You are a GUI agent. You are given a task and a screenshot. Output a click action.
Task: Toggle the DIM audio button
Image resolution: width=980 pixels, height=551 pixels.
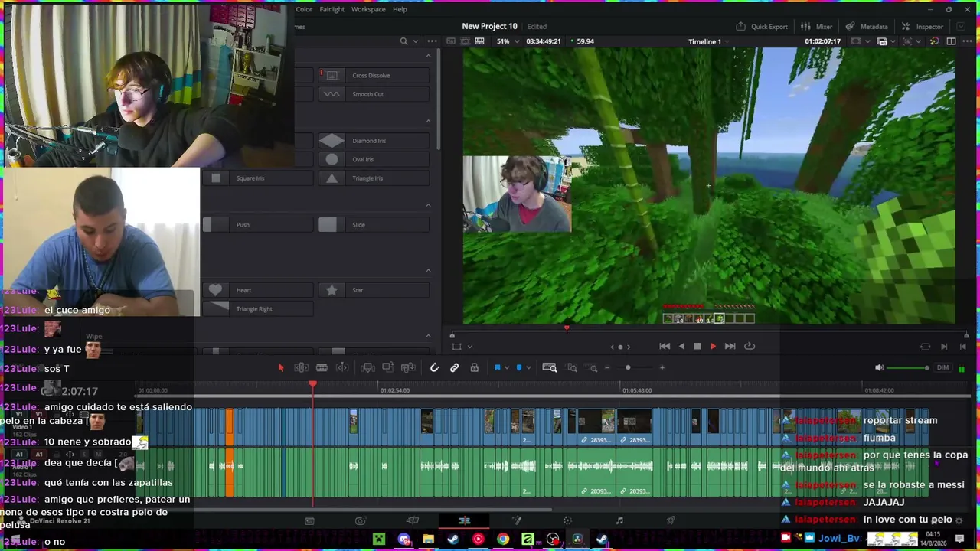coord(942,368)
